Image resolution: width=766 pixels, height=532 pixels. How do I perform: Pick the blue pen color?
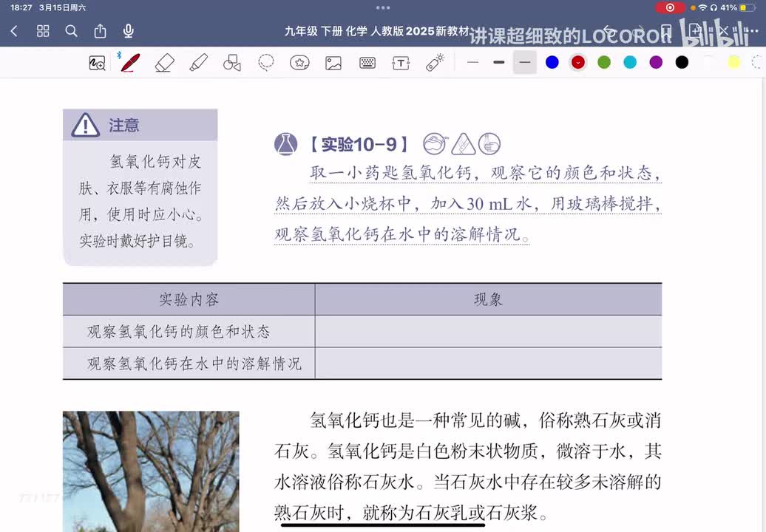[x=552, y=63]
